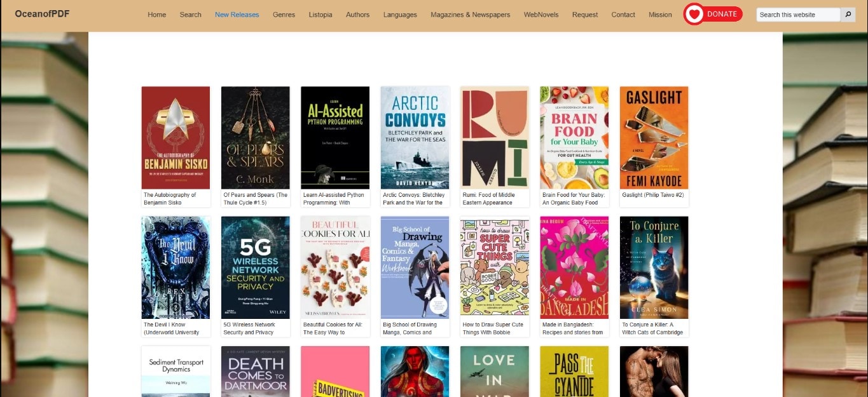Click 'Learn AI-assisted Python Programming' title link
This screenshot has width=868, height=397.
(334, 199)
